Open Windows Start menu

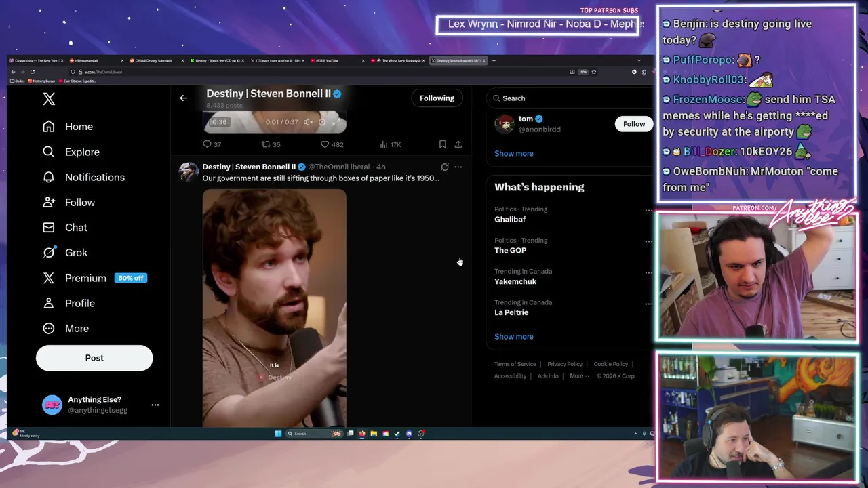[278, 434]
